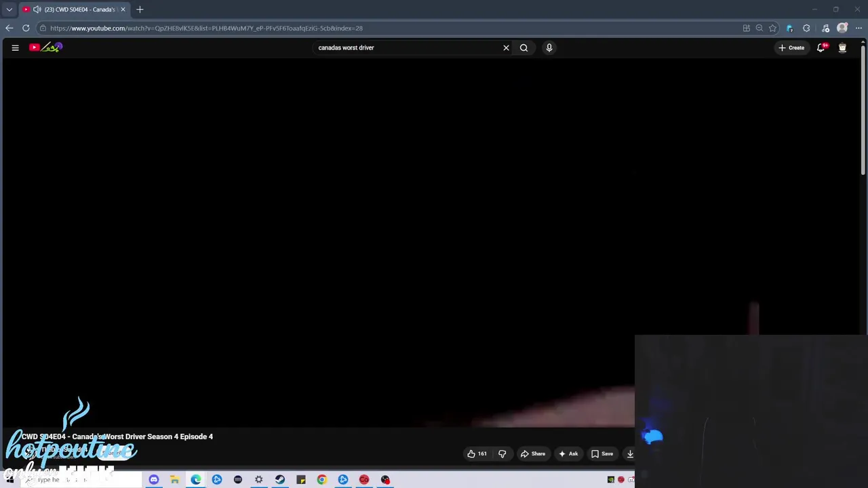Clear the YouTube search box text
The image size is (868, 488).
506,47
